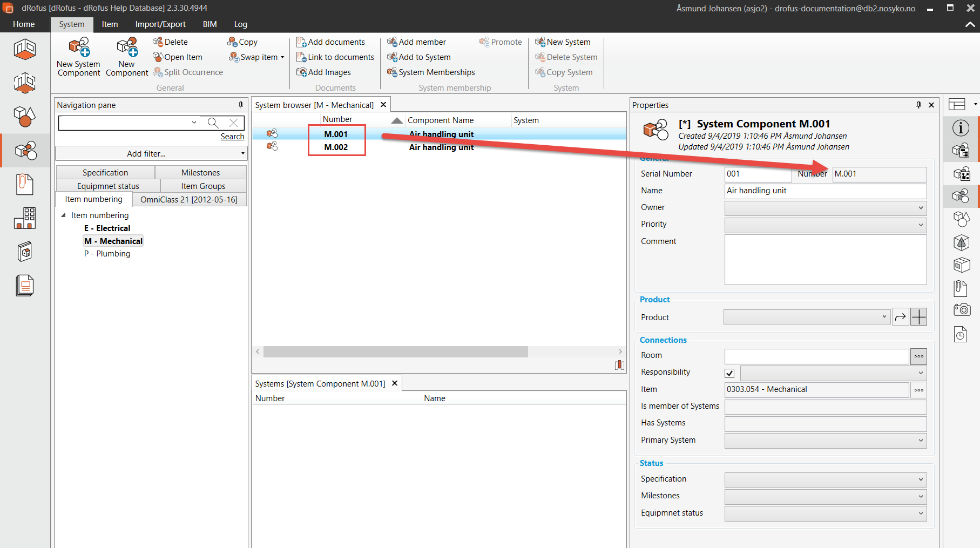Click the info icon in right sidebar
This screenshot has height=548, width=980.
click(961, 128)
